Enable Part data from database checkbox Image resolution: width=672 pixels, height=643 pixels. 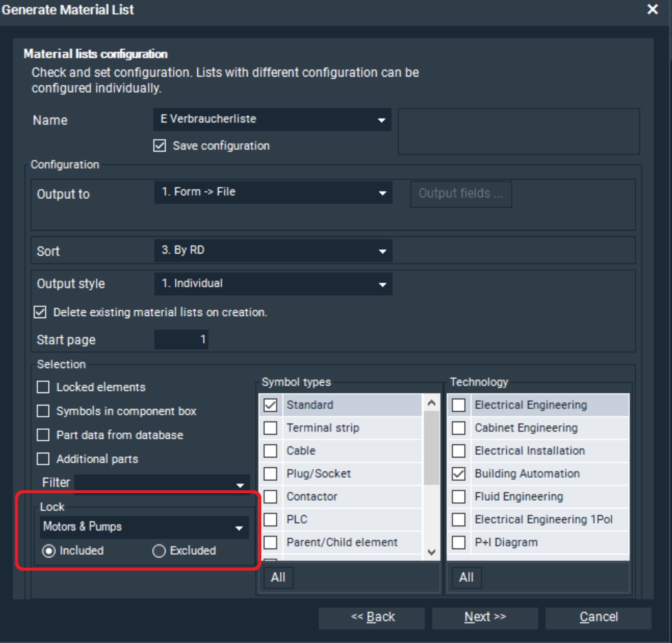43,435
